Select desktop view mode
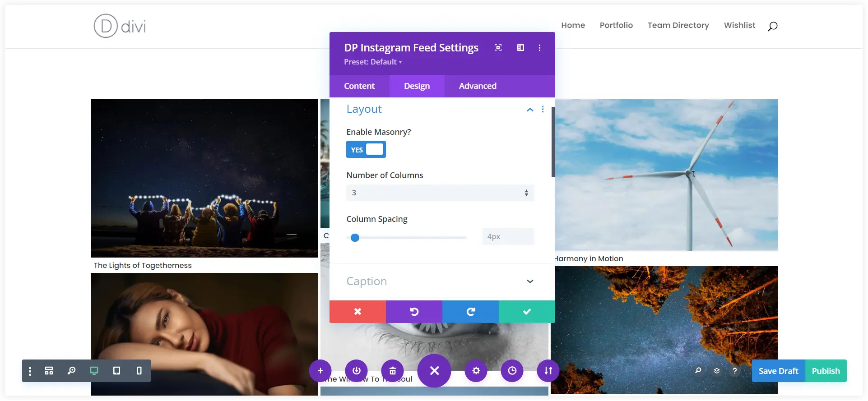Screen dimensions: 868x401 pos(94,371)
